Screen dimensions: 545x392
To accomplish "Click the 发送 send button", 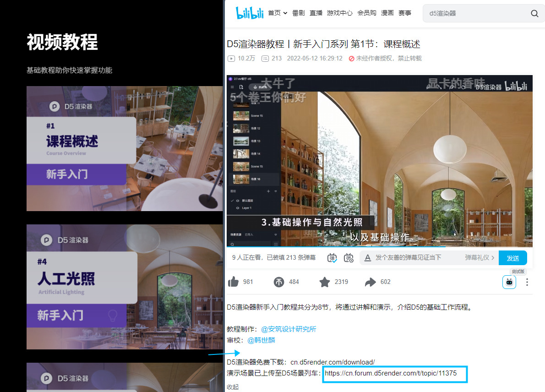I will tap(512, 258).
